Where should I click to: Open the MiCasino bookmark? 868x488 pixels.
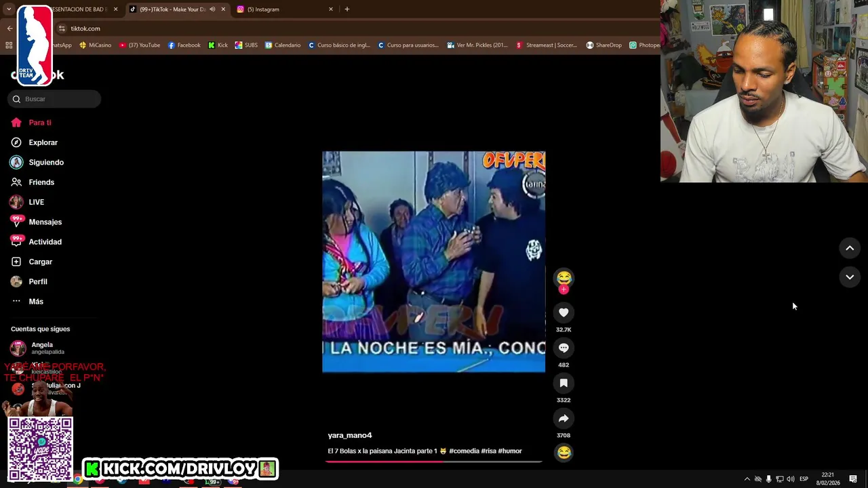[95, 45]
